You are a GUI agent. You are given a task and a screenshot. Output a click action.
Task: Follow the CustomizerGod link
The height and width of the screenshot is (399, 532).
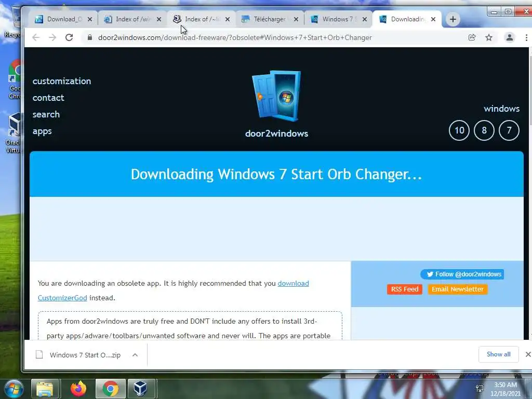[62, 298]
